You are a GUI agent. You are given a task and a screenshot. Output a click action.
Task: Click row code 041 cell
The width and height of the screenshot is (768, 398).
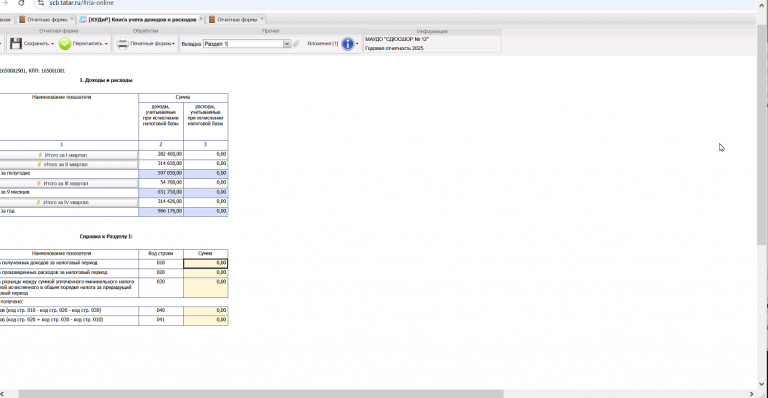click(x=161, y=320)
